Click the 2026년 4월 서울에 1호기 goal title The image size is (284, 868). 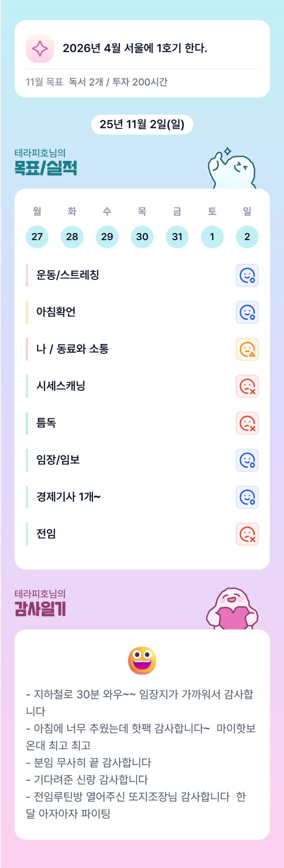coord(135,48)
